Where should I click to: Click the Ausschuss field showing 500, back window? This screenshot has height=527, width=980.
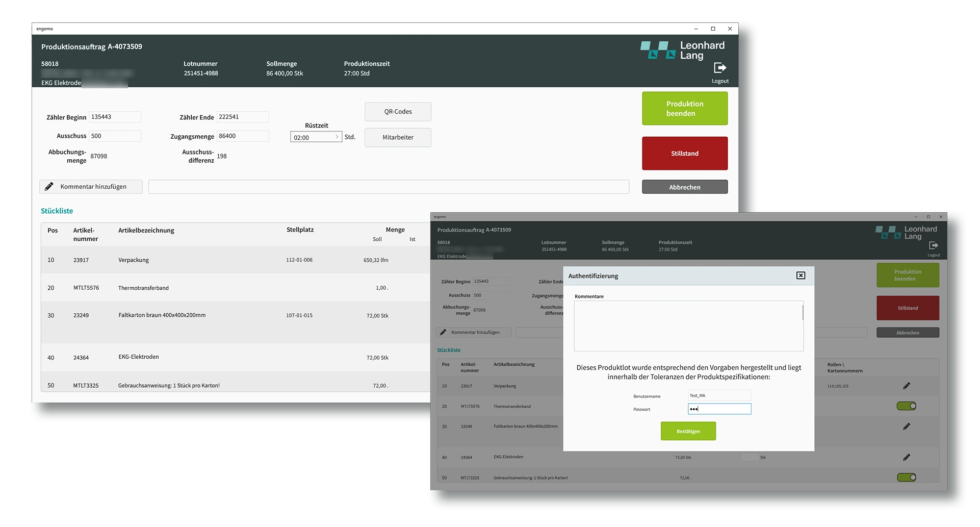115,136
